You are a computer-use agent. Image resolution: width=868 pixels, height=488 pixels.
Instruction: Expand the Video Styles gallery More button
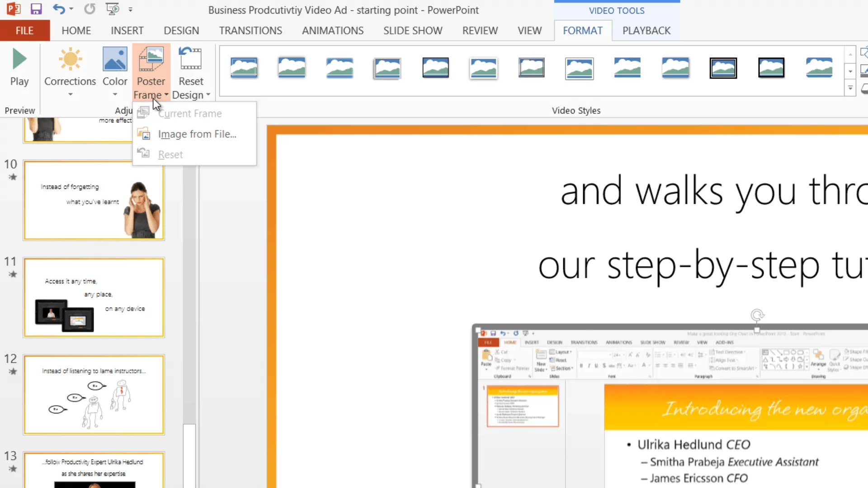[850, 88]
